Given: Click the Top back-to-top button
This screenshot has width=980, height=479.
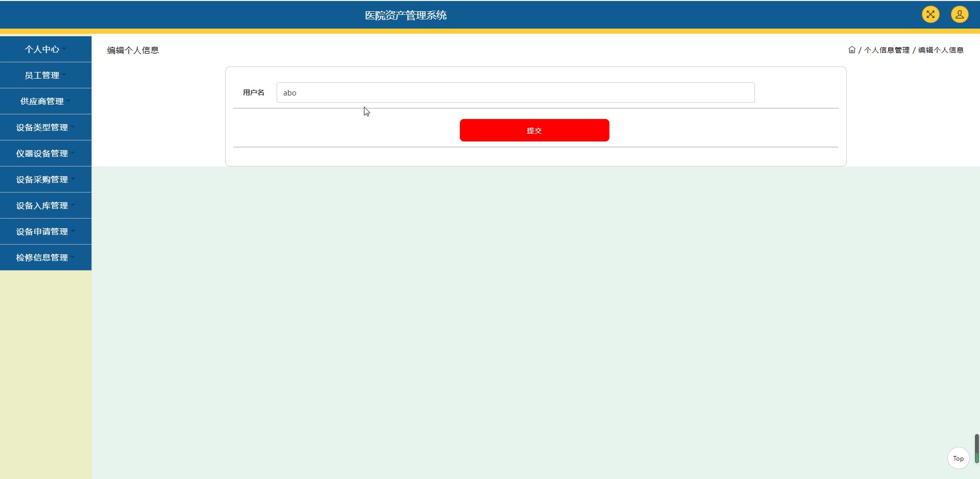Looking at the screenshot, I should [958, 458].
